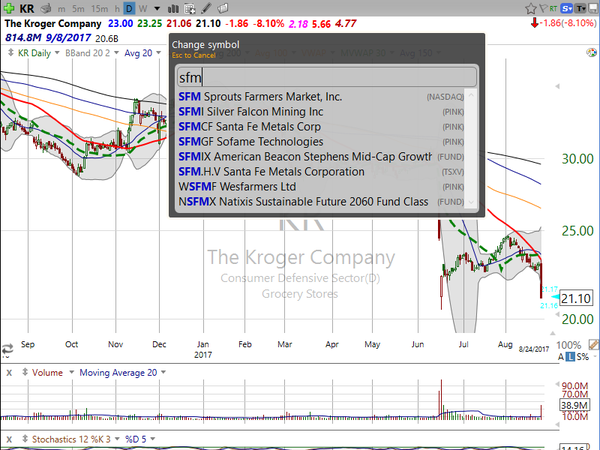Screen dimensions: 600x450
Task: Select SFM Sprouts Farmers Market result
Action: pos(321,96)
